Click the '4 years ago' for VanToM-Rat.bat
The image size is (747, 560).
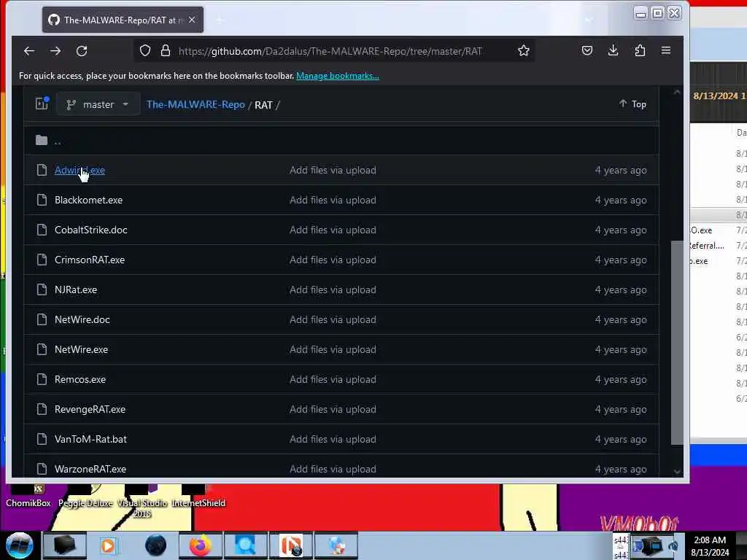(x=621, y=439)
